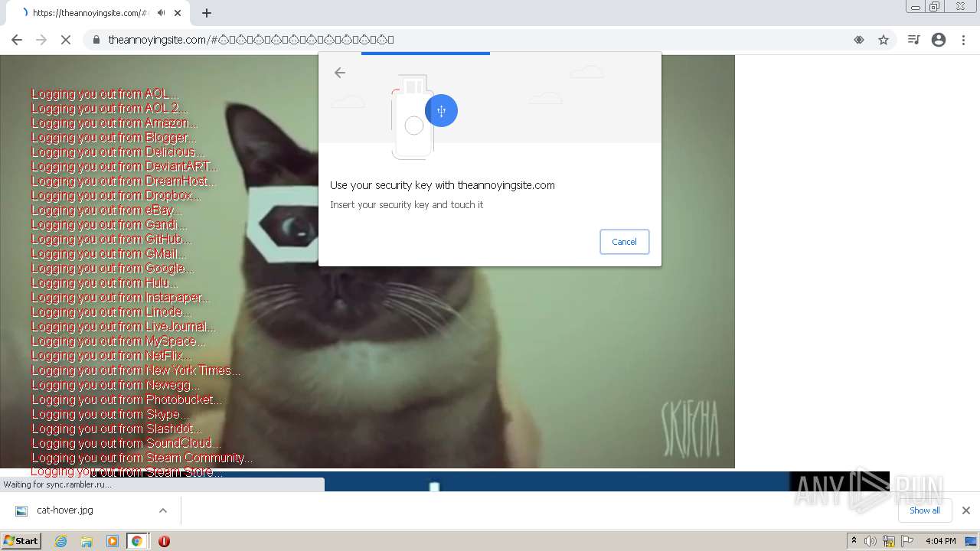
Task: Click 'Insert your security key and touch it'
Action: coord(407,205)
